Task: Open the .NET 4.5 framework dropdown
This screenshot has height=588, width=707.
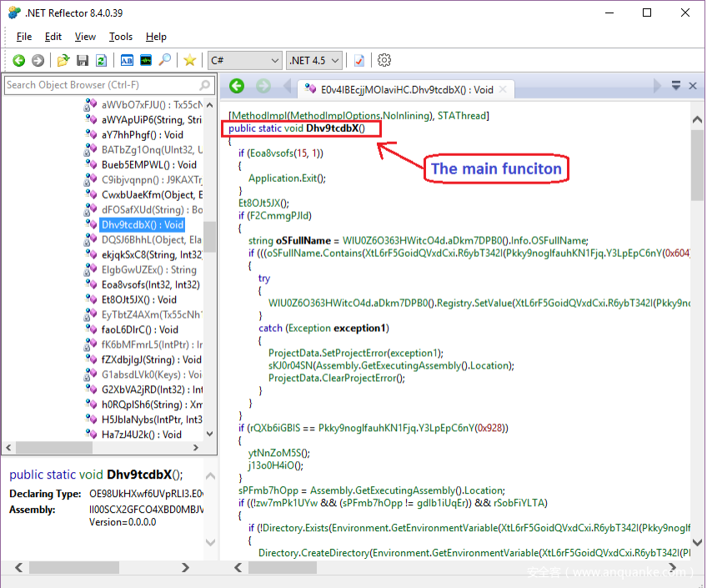Action: click(x=314, y=60)
